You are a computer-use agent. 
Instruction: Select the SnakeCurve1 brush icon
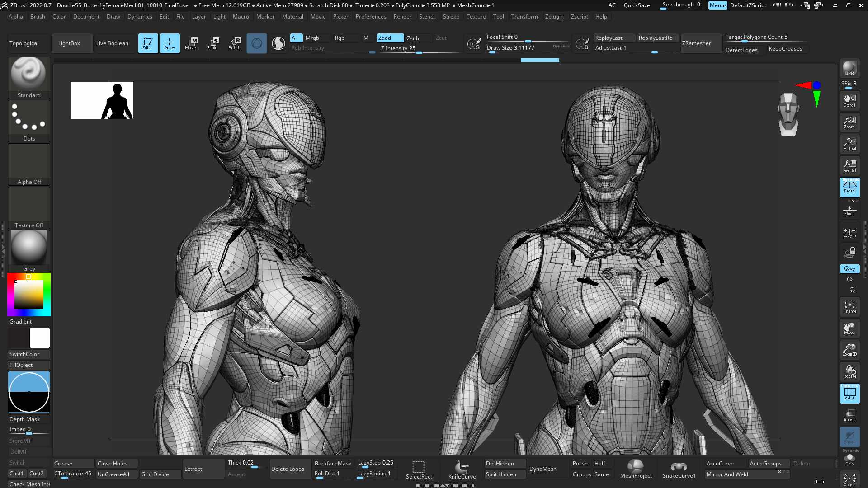[679, 469]
